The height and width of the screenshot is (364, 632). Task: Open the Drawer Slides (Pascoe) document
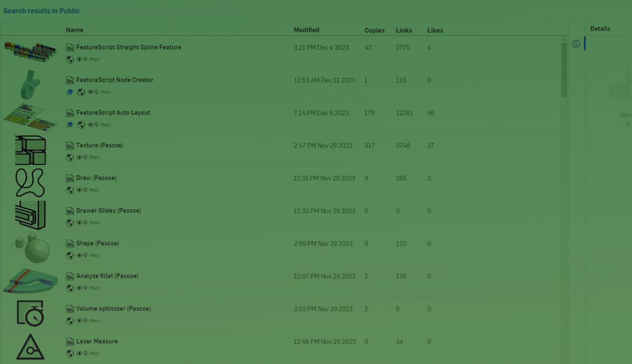(x=108, y=211)
